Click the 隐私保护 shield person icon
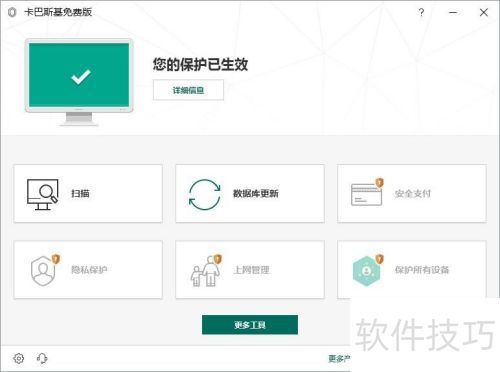Screen dimensions: 500x372 tap(43, 271)
